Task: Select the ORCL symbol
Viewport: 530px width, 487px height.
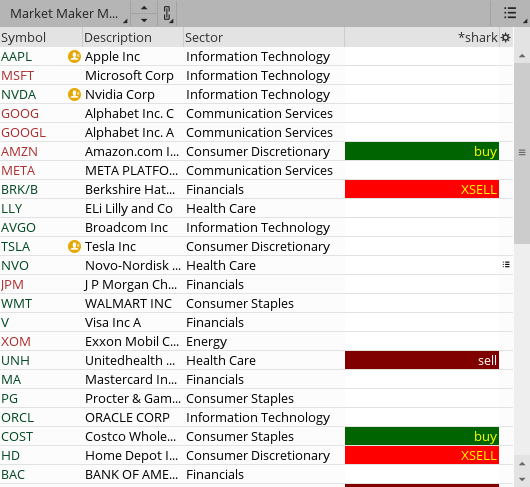Action: [x=17, y=418]
